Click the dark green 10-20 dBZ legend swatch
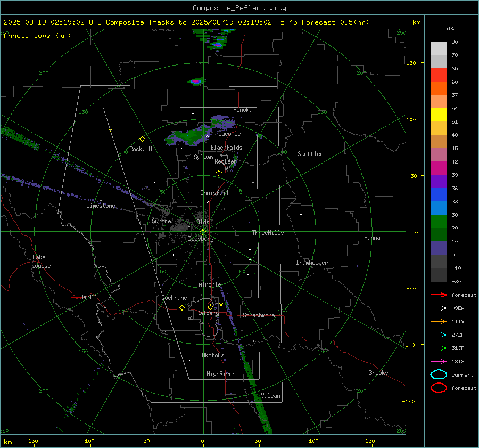 click(439, 235)
